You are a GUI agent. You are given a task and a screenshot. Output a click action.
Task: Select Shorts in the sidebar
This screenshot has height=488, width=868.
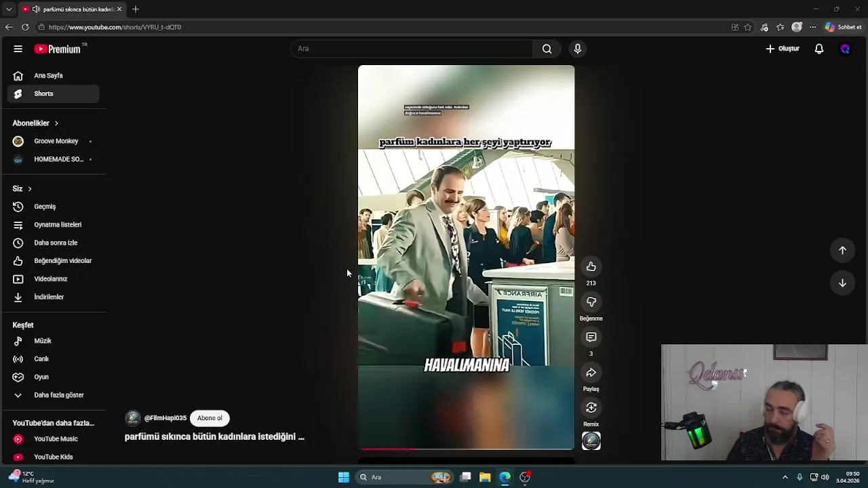click(54, 94)
